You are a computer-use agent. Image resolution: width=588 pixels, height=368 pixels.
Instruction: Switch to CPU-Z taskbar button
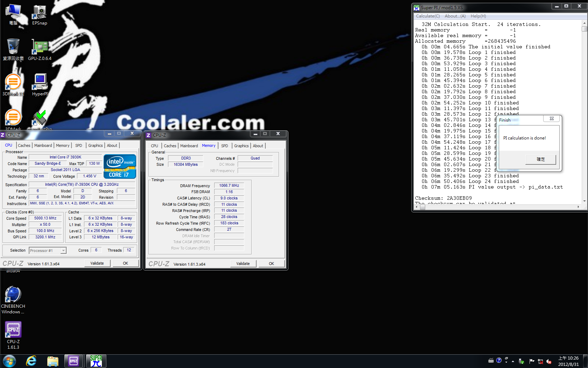pos(73,361)
